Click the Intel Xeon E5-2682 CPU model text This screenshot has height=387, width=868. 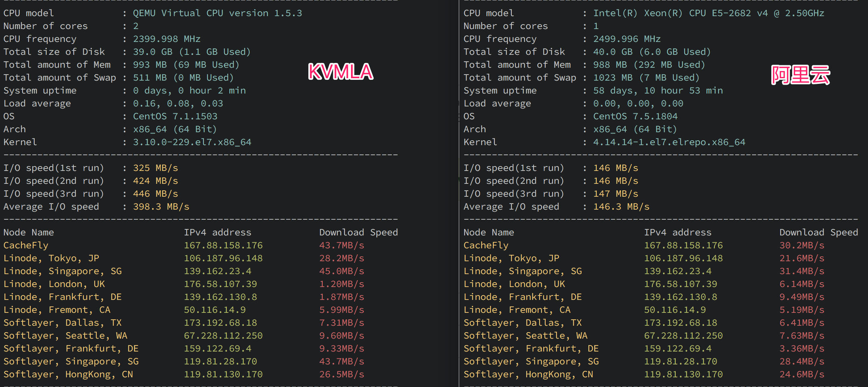point(708,13)
